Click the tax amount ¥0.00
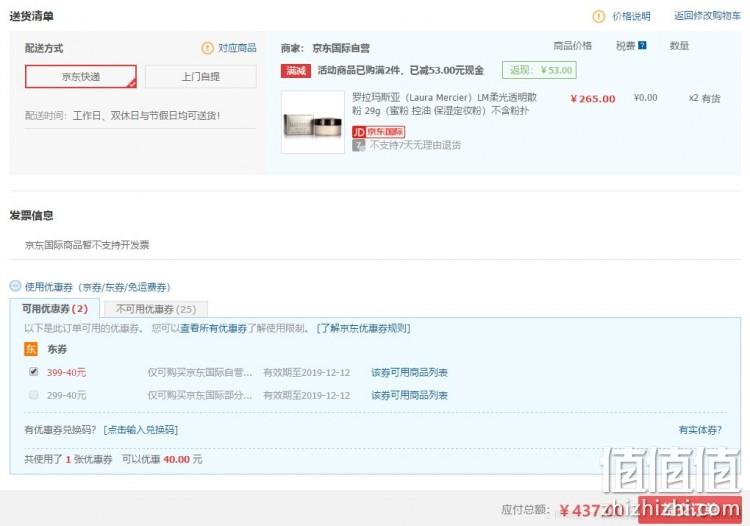The width and height of the screenshot is (750, 526). tap(645, 98)
